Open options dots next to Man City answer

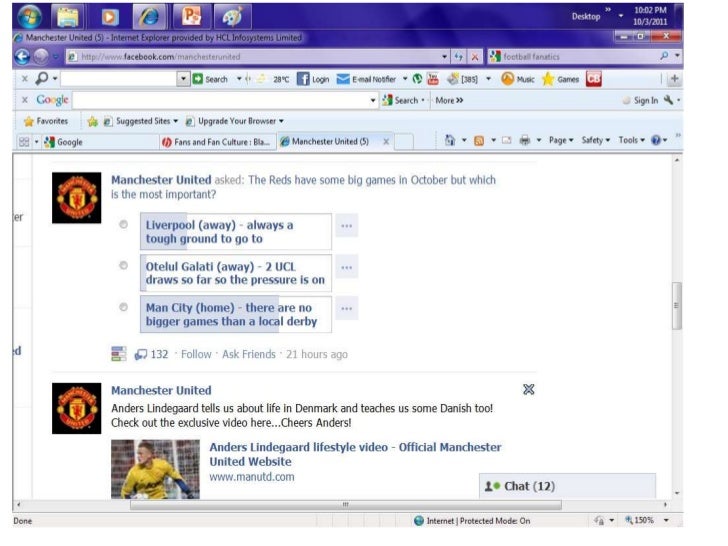346,308
